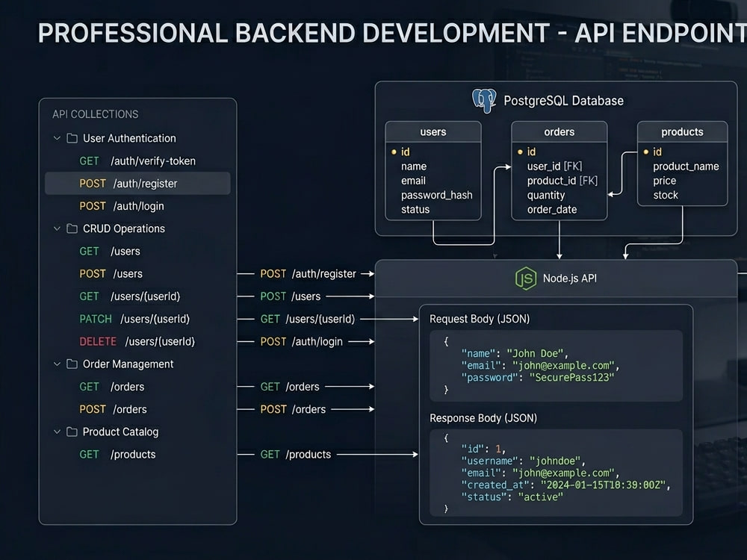747x560 pixels.
Task: Click the Request Body (JSON) heading
Action: 480,319
